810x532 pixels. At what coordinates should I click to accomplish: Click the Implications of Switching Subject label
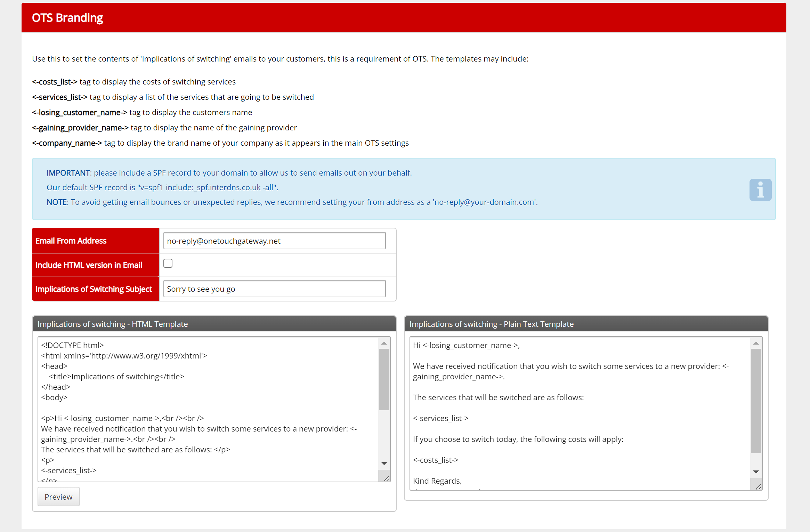[x=94, y=289]
